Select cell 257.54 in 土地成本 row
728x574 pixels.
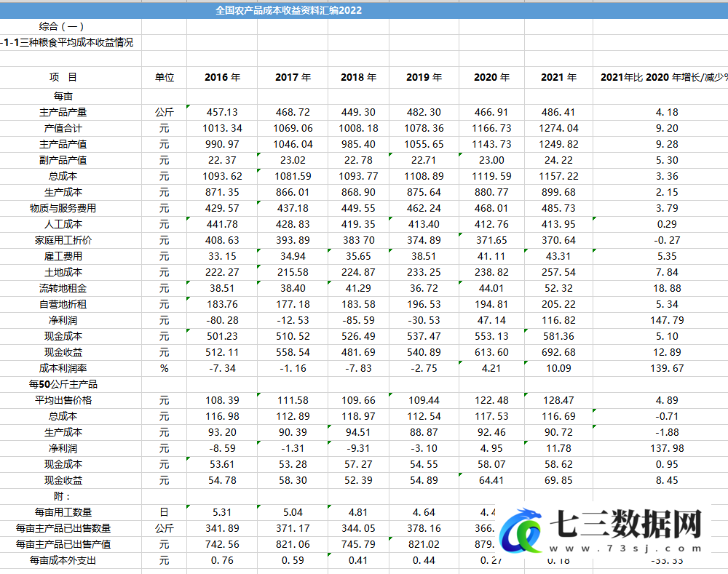coord(558,272)
